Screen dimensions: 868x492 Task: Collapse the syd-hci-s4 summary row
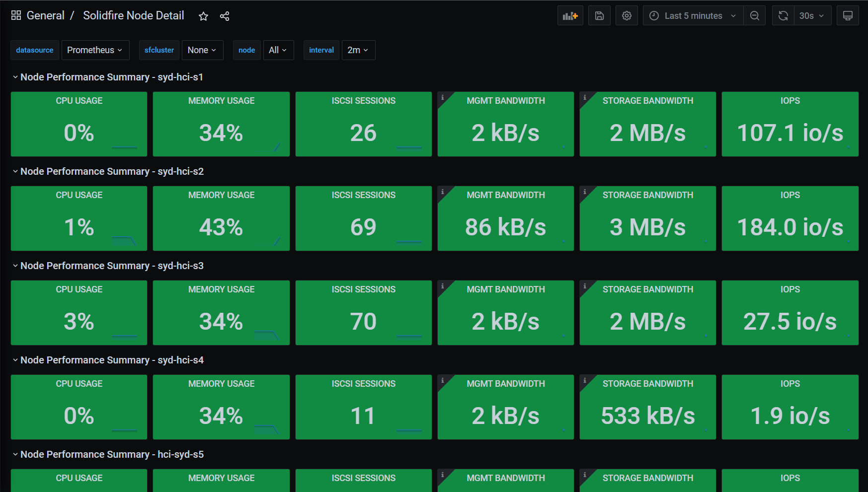(x=107, y=360)
